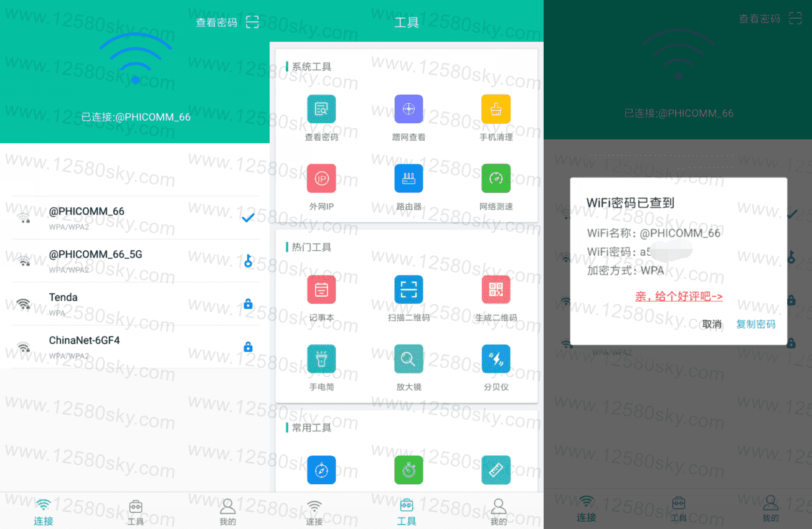The image size is (812, 529).
Task: Switch to 我的 tab in left screen
Action: (x=228, y=512)
